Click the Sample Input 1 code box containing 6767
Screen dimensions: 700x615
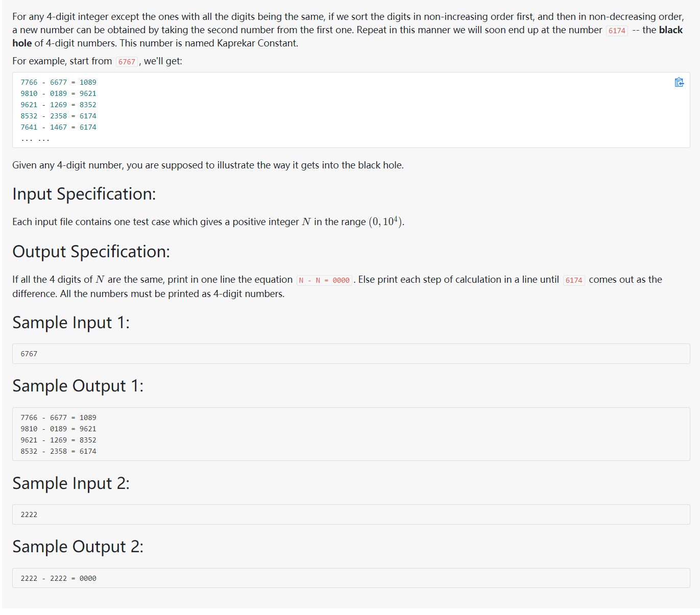pos(351,354)
